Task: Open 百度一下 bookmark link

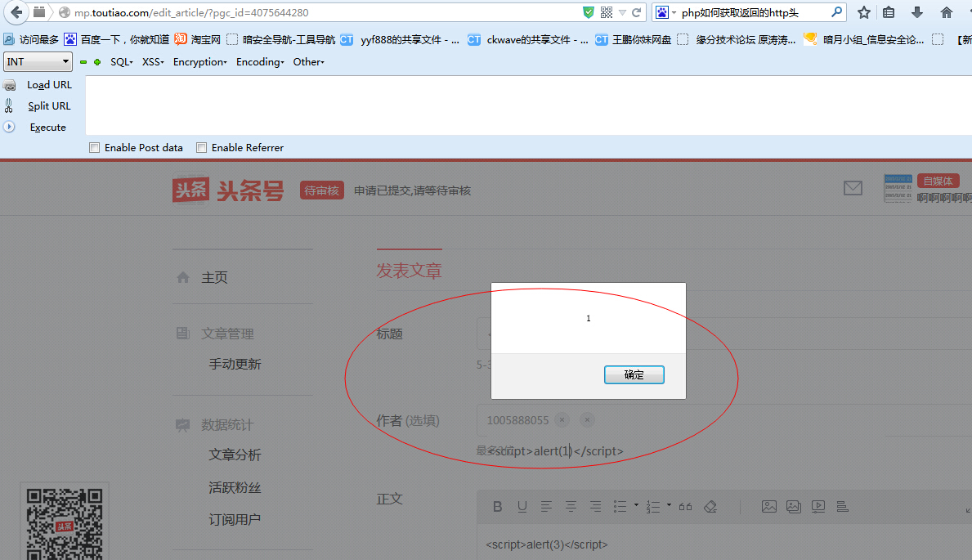Action: [x=117, y=40]
